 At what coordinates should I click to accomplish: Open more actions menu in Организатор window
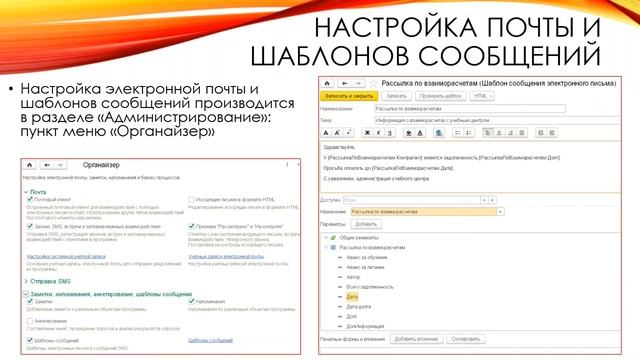click(287, 164)
